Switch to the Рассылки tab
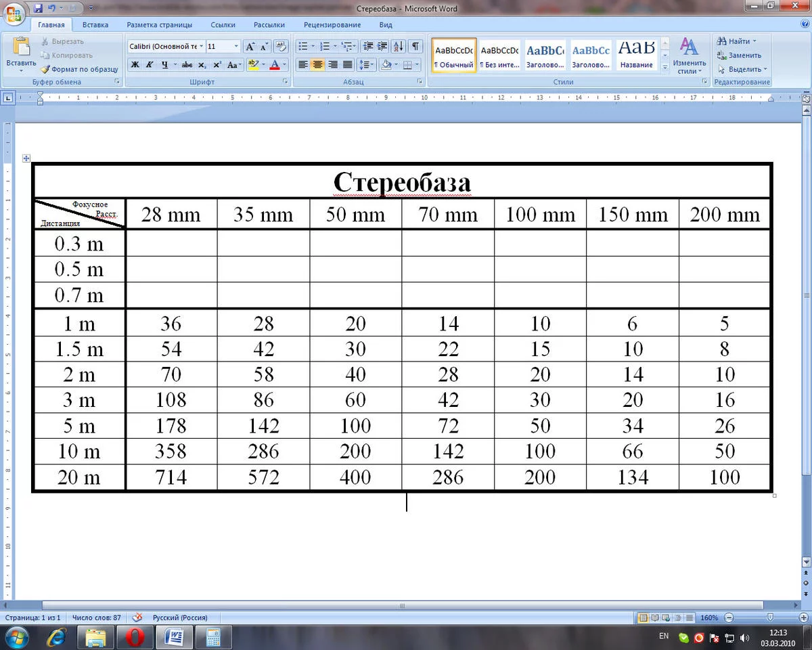Screen dimensions: 812x650 coord(269,25)
